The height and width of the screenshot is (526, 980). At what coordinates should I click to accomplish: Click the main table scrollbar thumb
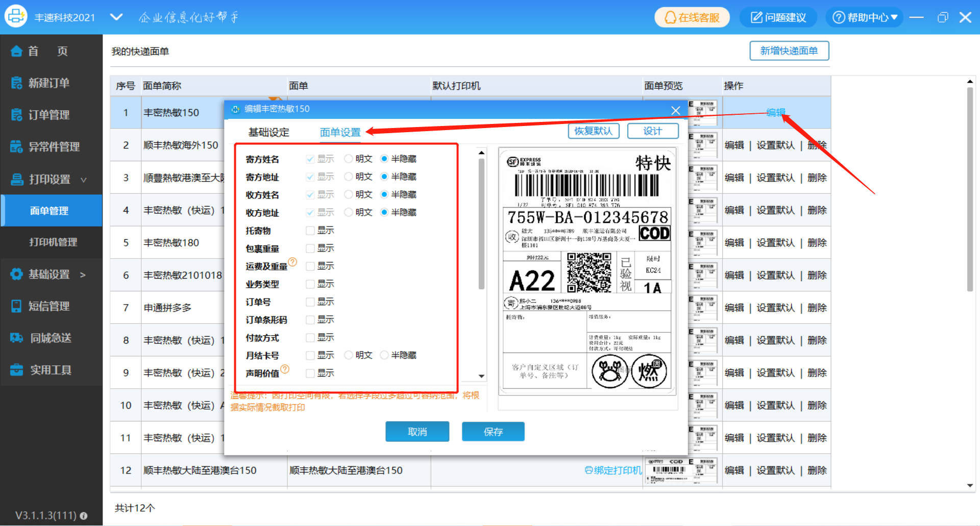970,190
